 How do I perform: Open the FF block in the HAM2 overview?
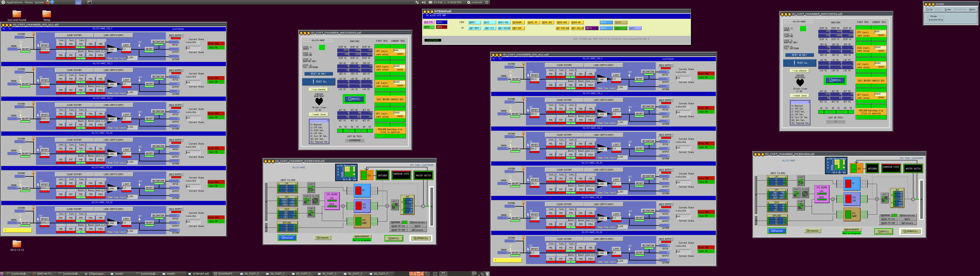pos(362,190)
